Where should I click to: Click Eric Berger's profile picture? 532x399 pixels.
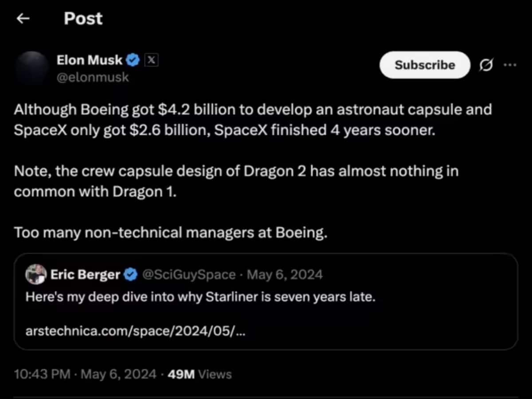point(36,275)
